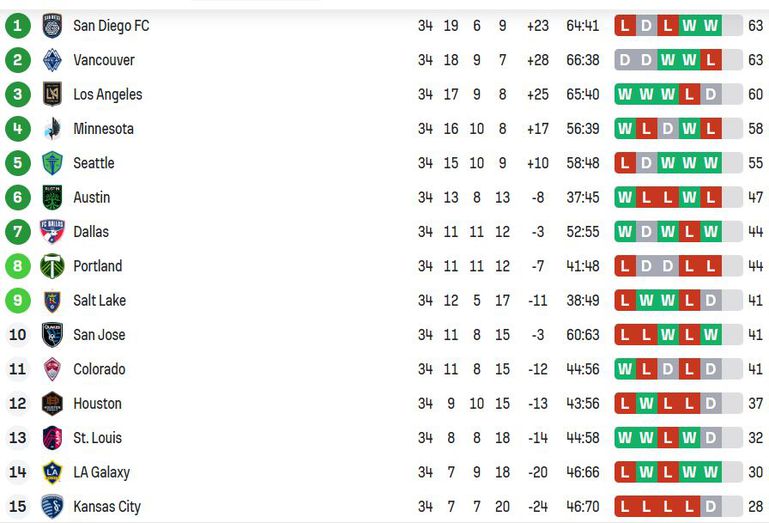Click the Austin FC logo
Viewport: 769px width, 523px height.
[x=52, y=198]
